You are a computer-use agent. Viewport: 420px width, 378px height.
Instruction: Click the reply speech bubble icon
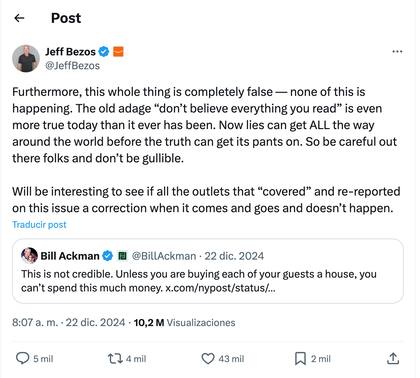click(23, 359)
